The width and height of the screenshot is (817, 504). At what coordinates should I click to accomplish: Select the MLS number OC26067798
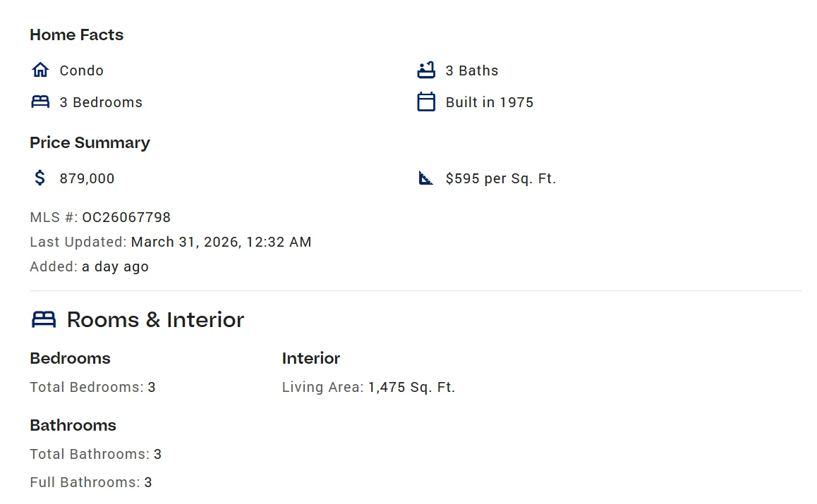tap(126, 217)
